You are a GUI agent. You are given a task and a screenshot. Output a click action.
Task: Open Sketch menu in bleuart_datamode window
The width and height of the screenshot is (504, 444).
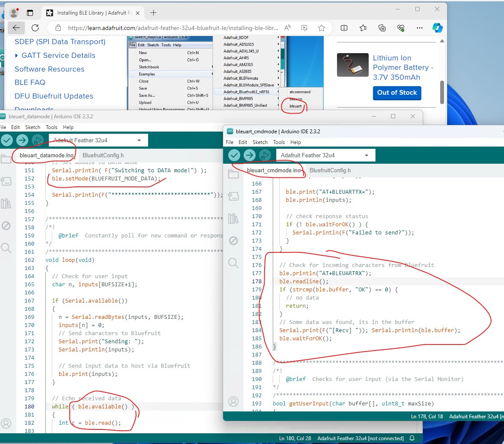click(33, 127)
